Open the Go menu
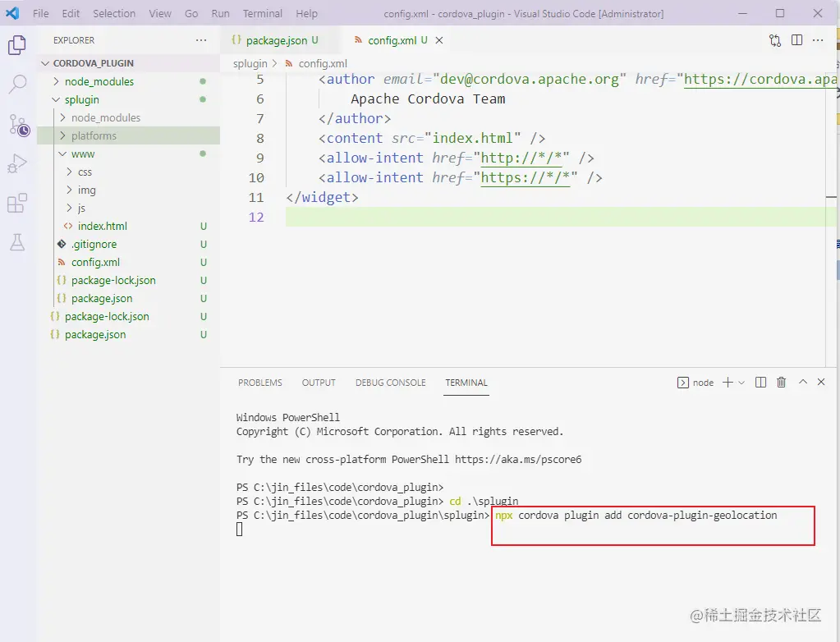 pyautogui.click(x=191, y=13)
